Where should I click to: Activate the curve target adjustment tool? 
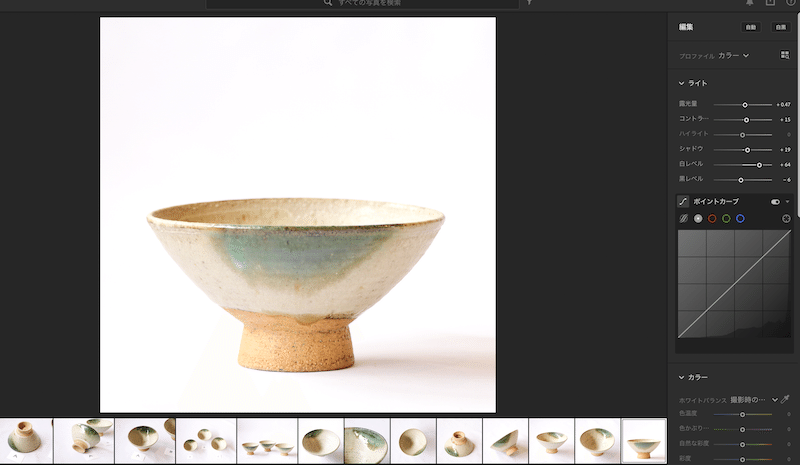click(x=786, y=218)
